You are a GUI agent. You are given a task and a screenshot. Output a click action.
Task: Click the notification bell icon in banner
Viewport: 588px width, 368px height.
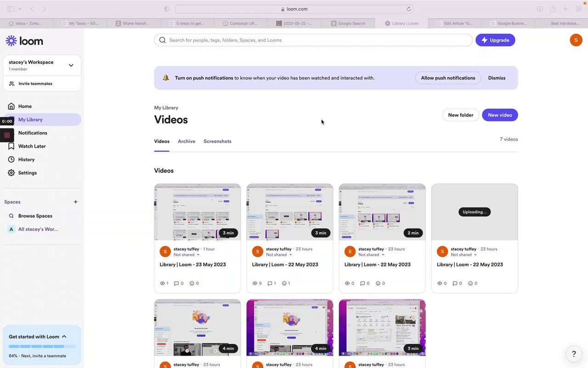(166, 78)
